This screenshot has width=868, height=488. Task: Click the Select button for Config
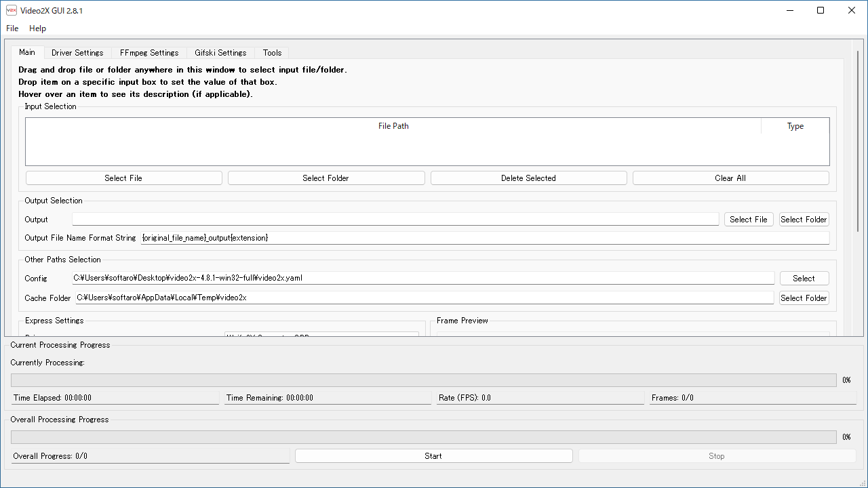(x=804, y=279)
